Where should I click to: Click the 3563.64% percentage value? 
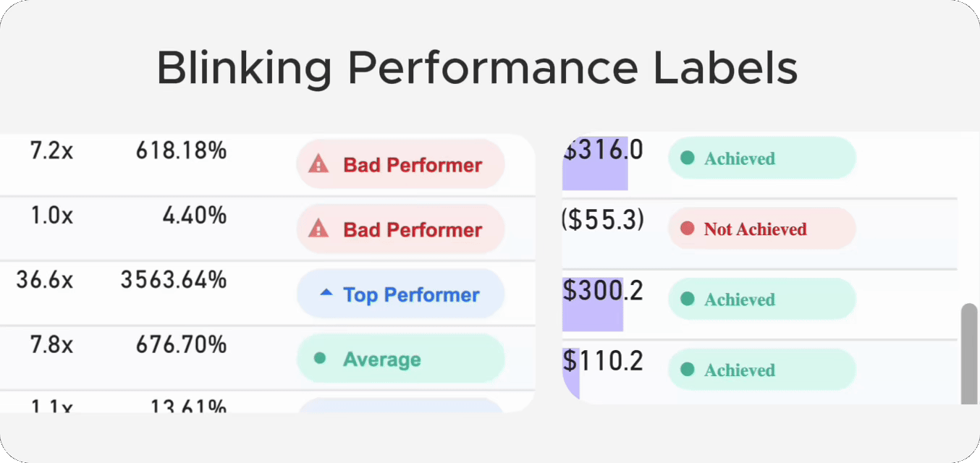point(174,280)
